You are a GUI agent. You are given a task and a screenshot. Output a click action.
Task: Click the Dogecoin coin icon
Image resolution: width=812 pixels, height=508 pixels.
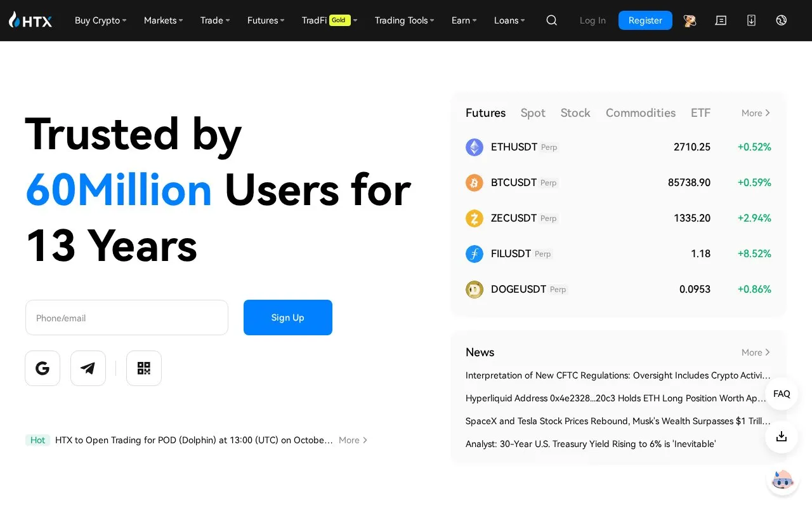click(475, 290)
